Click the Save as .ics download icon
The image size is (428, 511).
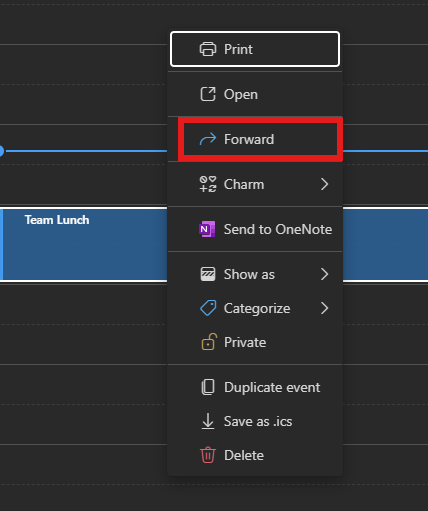click(x=208, y=421)
